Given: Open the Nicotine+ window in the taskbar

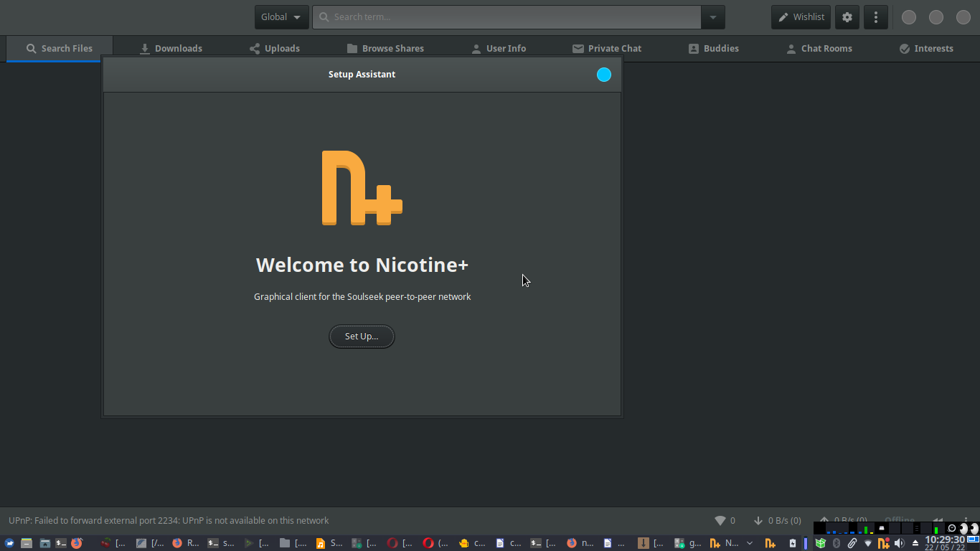Looking at the screenshot, I should coord(725,543).
